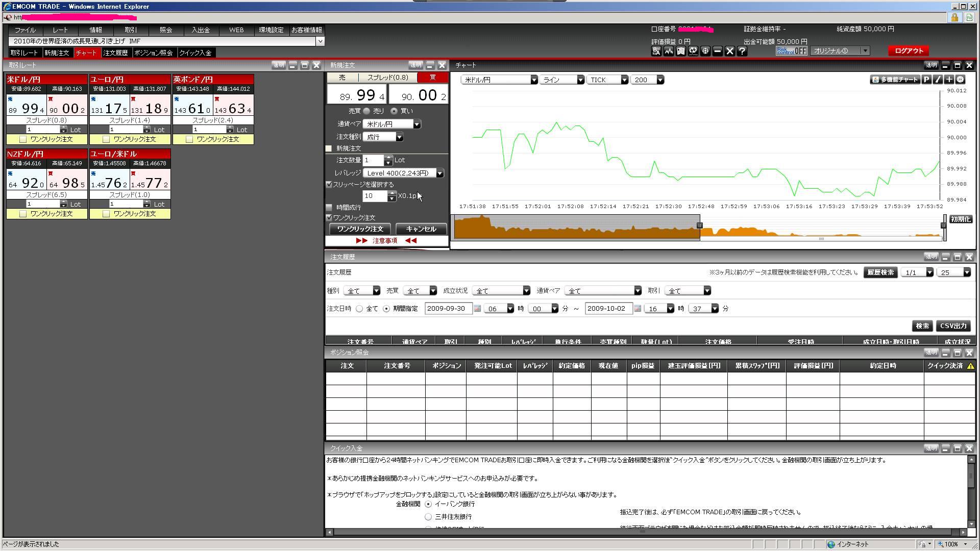Viewport: 980px width, 551px height.
Task: Click the CSV出力 button
Action: [953, 326]
